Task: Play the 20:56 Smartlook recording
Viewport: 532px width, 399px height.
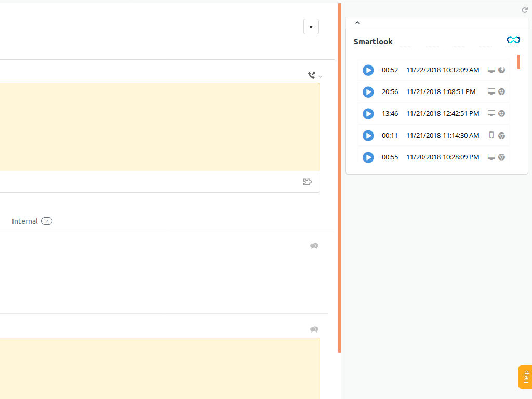Action: 368,92
